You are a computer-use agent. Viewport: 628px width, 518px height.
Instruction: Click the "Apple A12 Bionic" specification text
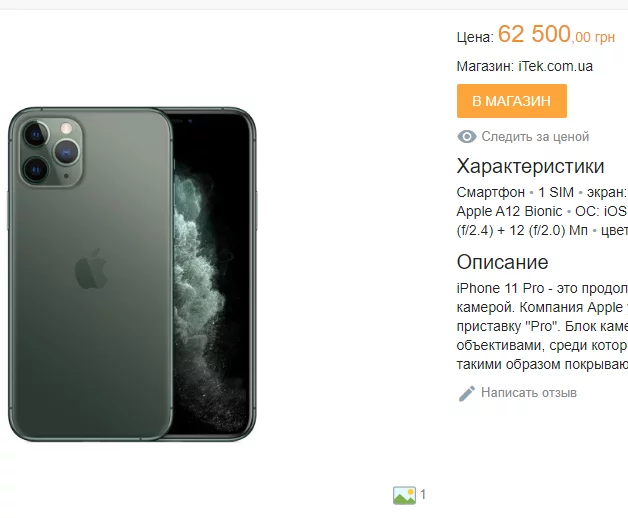click(x=509, y=211)
